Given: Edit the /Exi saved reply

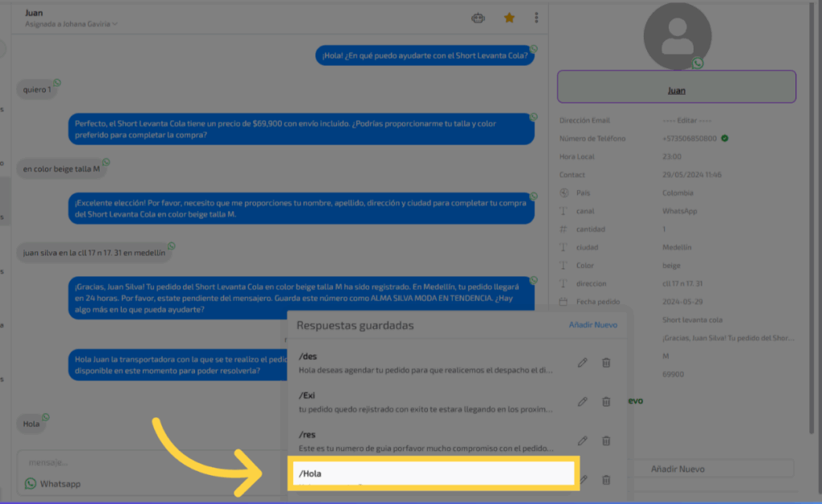Looking at the screenshot, I should point(583,401).
